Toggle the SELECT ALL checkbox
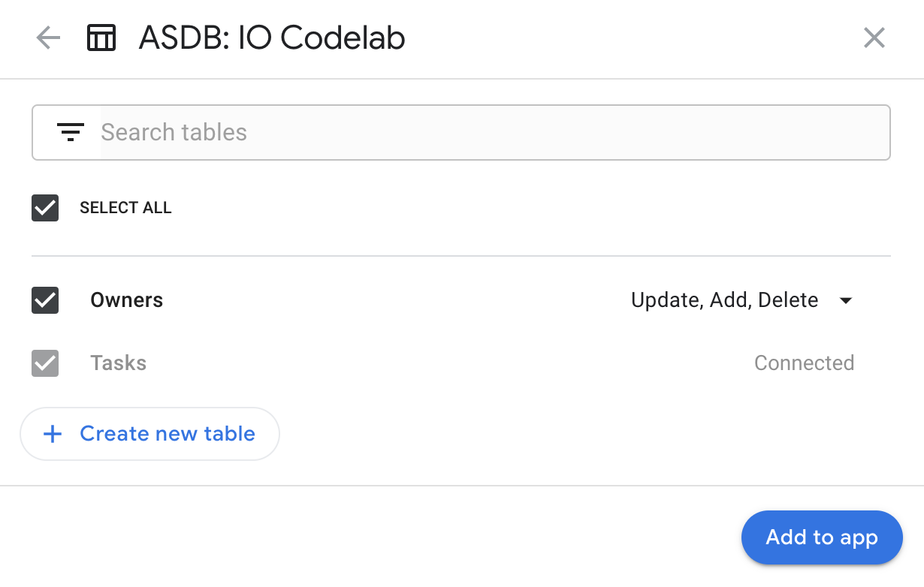The width and height of the screenshot is (924, 587). (44, 208)
